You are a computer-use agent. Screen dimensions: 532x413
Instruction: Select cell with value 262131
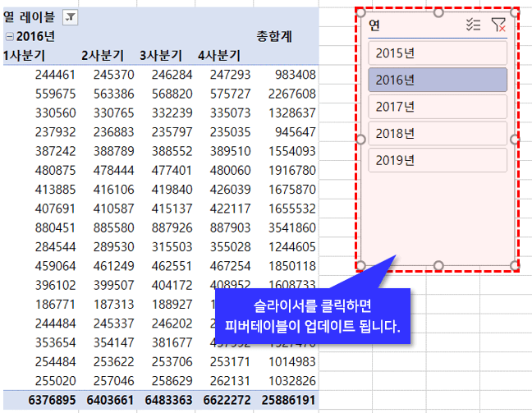[230, 381]
